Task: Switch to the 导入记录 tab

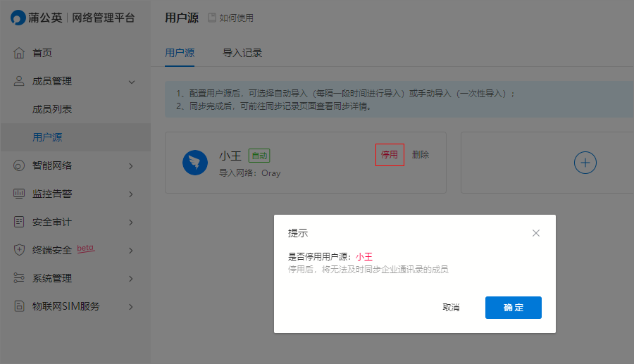Action: pyautogui.click(x=242, y=53)
